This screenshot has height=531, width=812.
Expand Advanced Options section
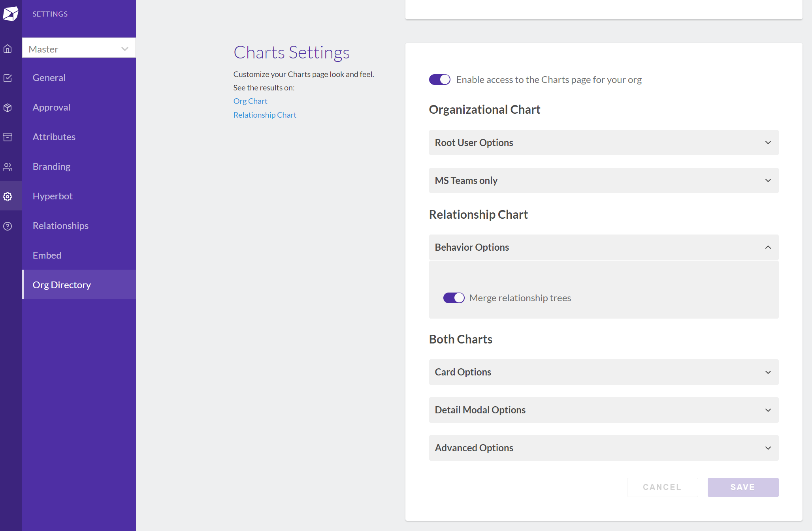(604, 448)
